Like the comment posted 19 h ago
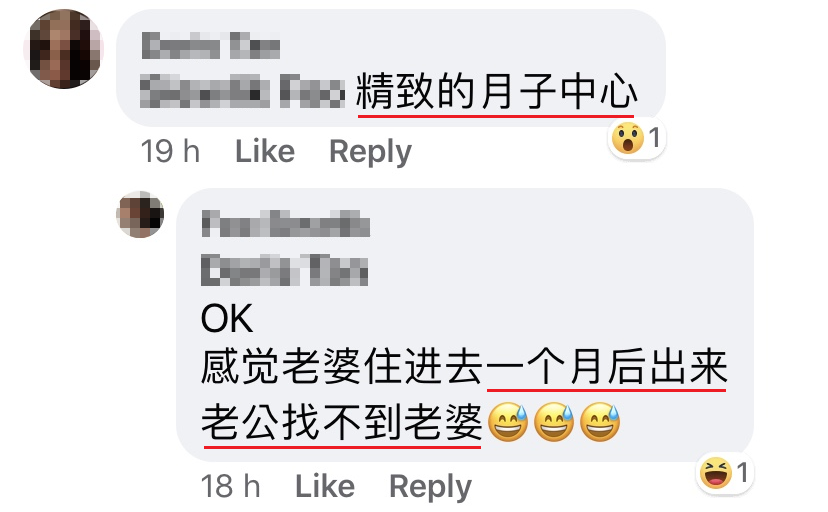 point(265,151)
